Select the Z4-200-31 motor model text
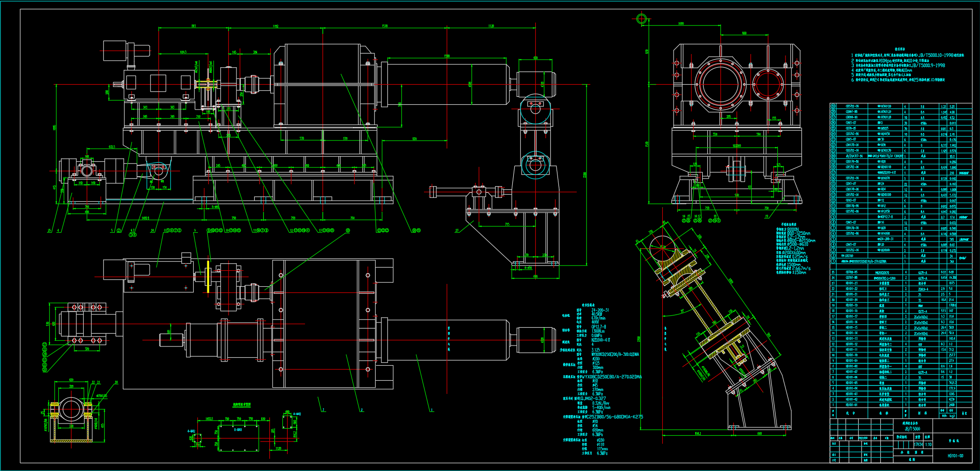Image resolution: width=980 pixels, height=471 pixels. click(x=600, y=310)
